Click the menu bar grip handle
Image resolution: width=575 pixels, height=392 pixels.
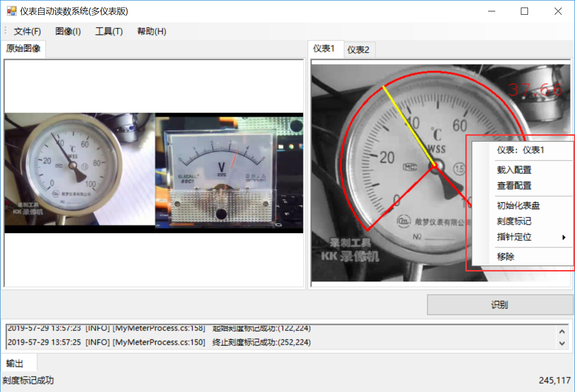point(5,31)
